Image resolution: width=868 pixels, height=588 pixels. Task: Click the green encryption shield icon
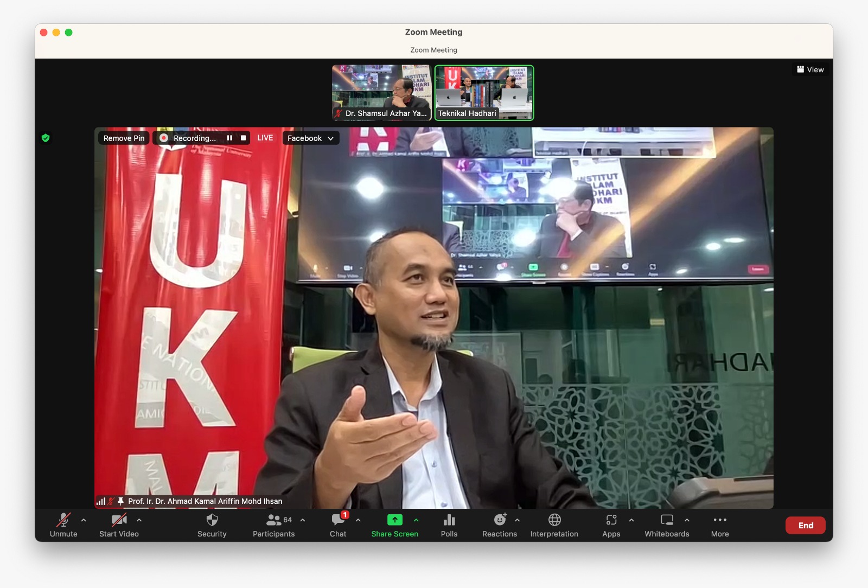(46, 138)
